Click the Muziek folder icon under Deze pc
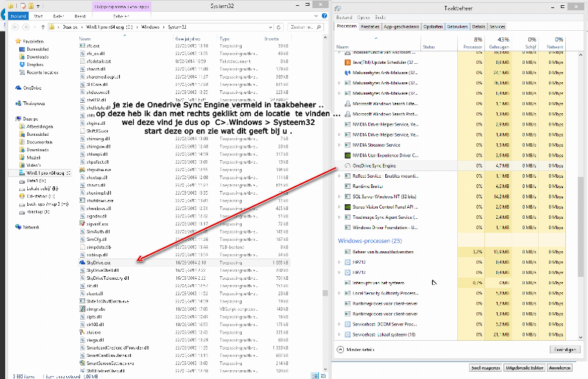This screenshot has height=379, width=588. click(22, 157)
